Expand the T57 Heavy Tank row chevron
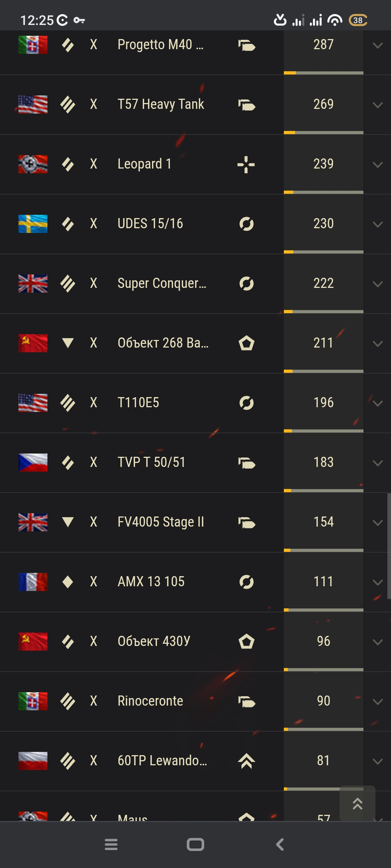This screenshot has width=391, height=868. (x=378, y=105)
